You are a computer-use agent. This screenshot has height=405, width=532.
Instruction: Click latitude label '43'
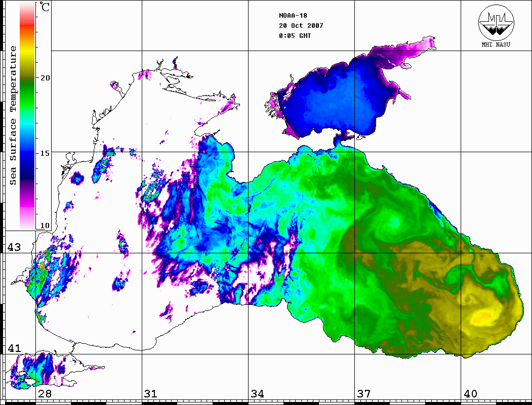[x=14, y=247]
